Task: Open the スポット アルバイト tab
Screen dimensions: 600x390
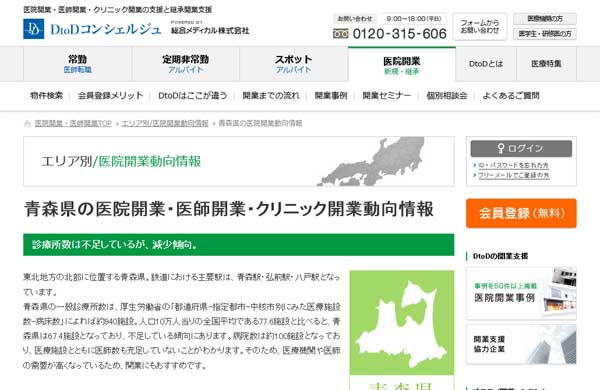Action: [293, 64]
